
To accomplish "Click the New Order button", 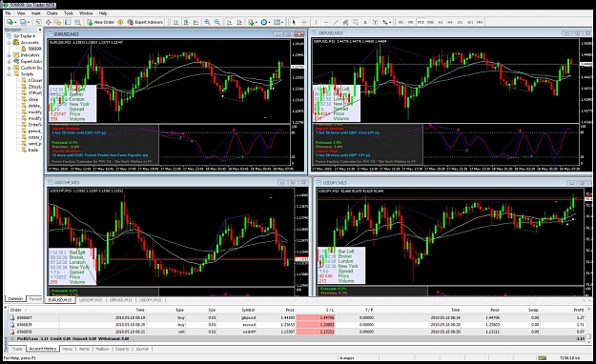I will tap(100, 23).
